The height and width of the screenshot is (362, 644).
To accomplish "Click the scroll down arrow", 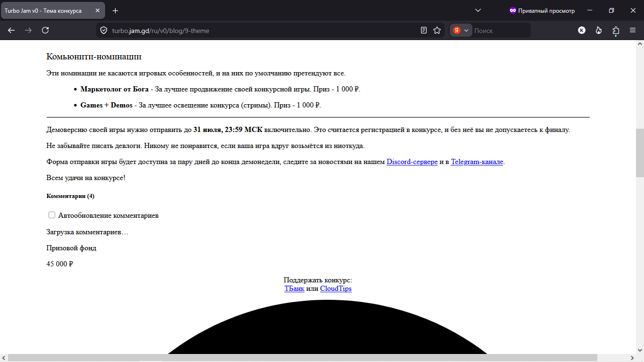I will pyautogui.click(x=640, y=350).
